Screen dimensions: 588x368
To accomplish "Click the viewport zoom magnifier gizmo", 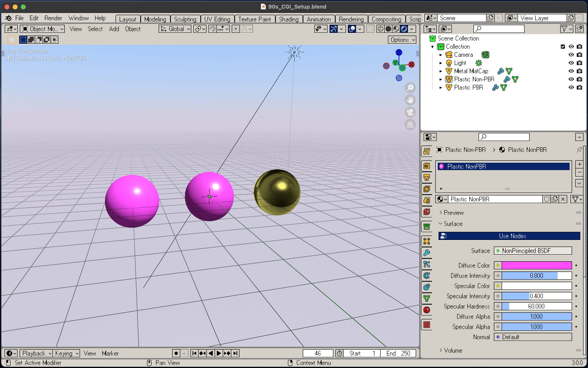I will [410, 88].
